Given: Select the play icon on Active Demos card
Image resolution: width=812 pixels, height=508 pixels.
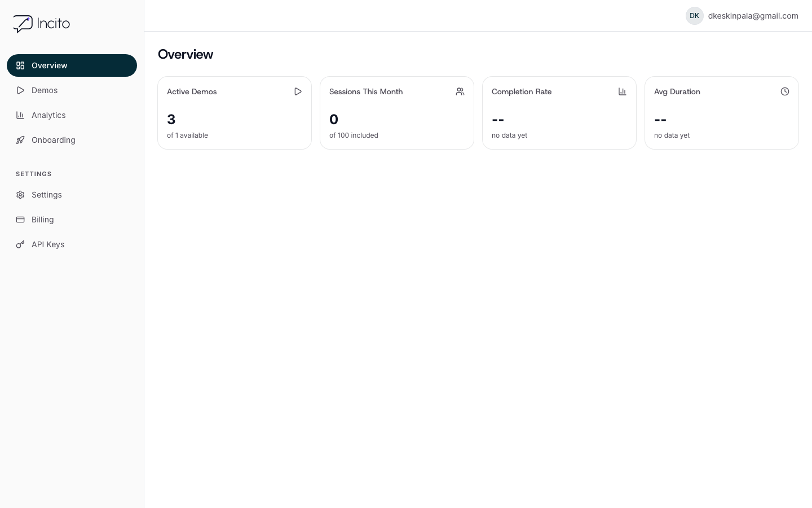Looking at the screenshot, I should 298,91.
